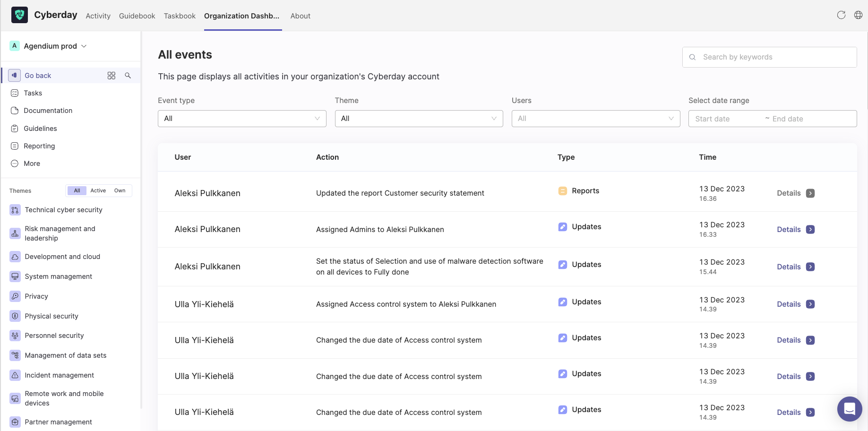Open Reporting in the sidebar

pyautogui.click(x=39, y=146)
